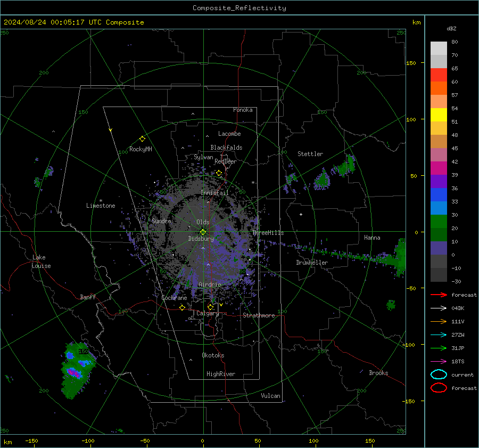Select the orange 60-57 dBZ color swatch
The height and width of the screenshot is (448, 479).
pos(439,88)
